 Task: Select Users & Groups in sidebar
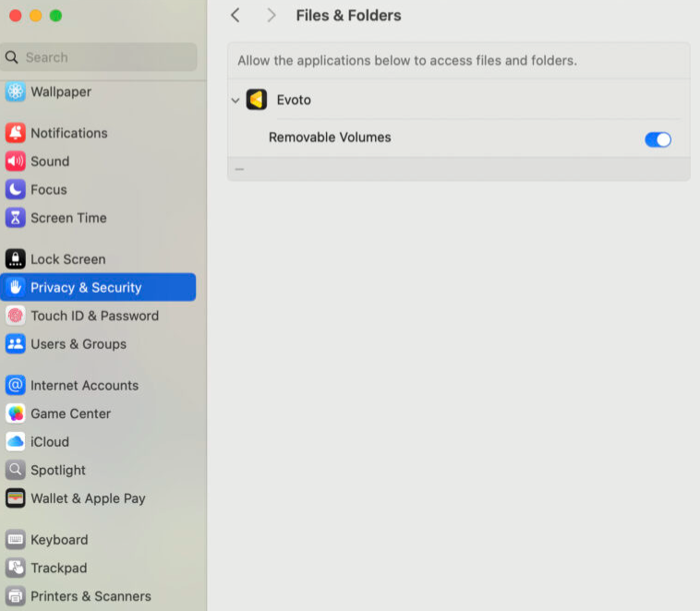point(78,344)
